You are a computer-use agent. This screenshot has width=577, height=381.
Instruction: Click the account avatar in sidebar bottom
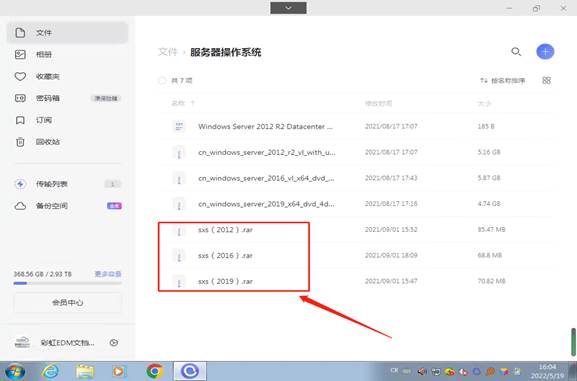coord(22,342)
